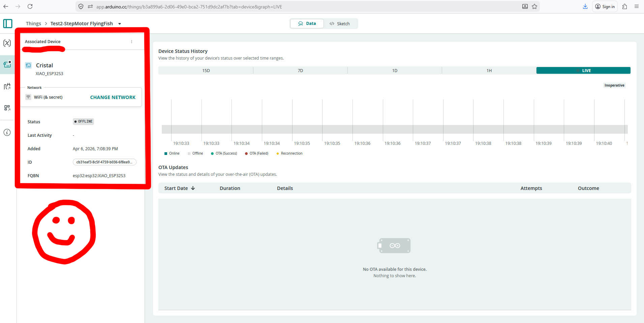The width and height of the screenshot is (644, 323).
Task: Switch to the Data tab
Action: pyautogui.click(x=307, y=24)
